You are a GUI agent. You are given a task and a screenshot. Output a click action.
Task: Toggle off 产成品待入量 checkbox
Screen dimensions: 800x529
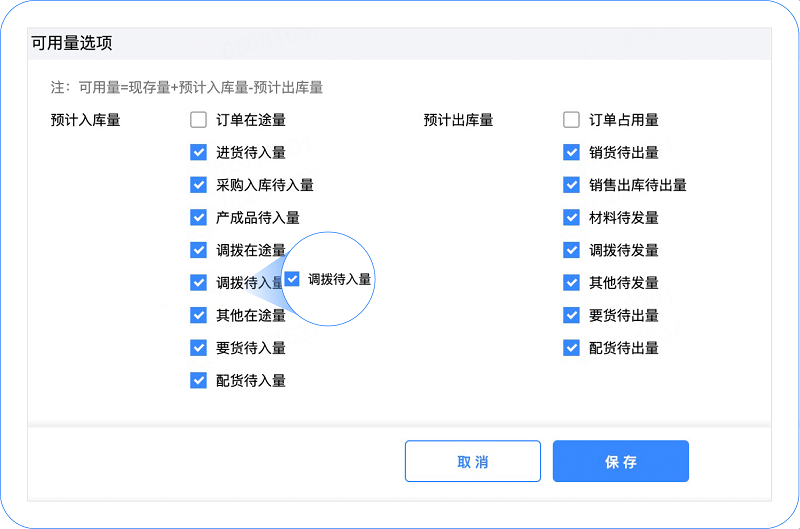point(198,218)
